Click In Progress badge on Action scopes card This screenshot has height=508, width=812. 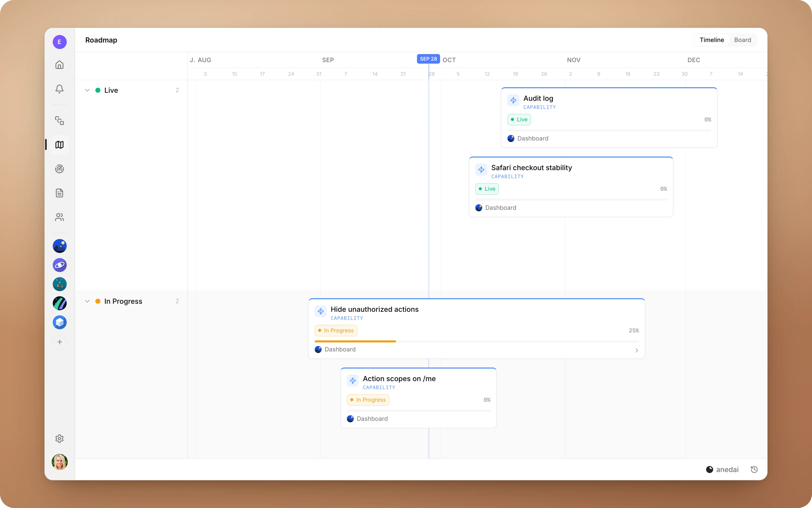point(368,400)
